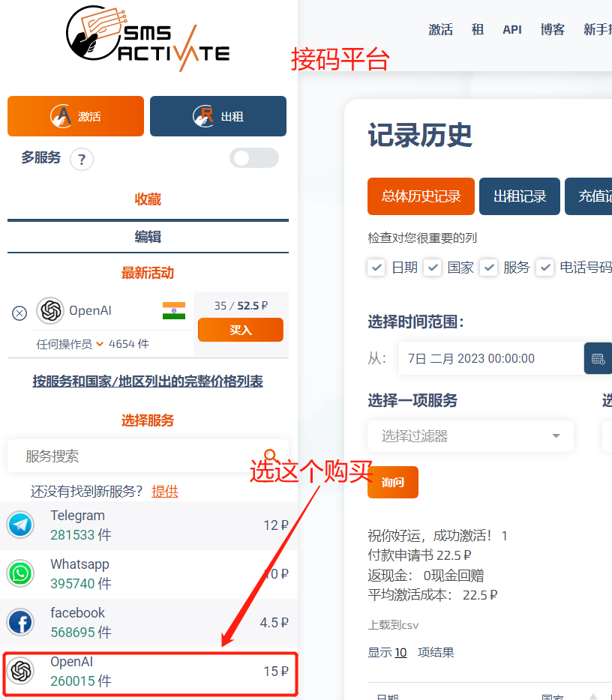Select the facebook 4.5 ₽ service row
Image resolution: width=612 pixels, height=700 pixels.
148,623
